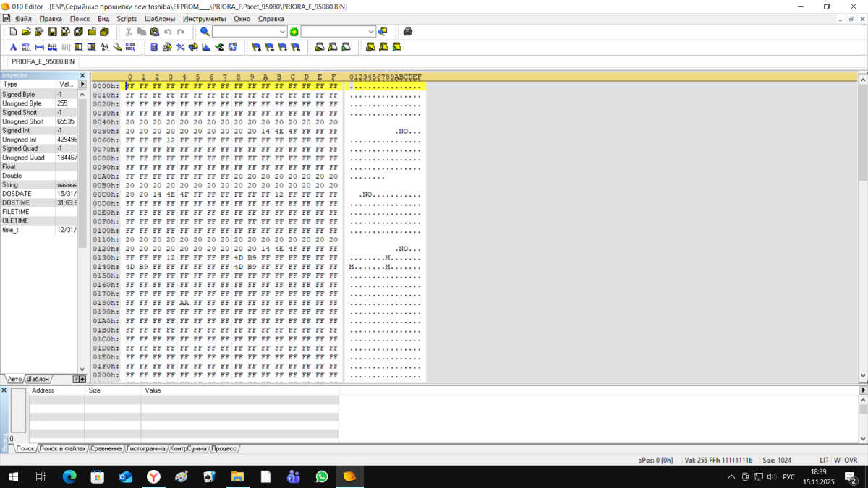Close the Inspector panel
Viewport: 868px width, 488px height.
82,75
